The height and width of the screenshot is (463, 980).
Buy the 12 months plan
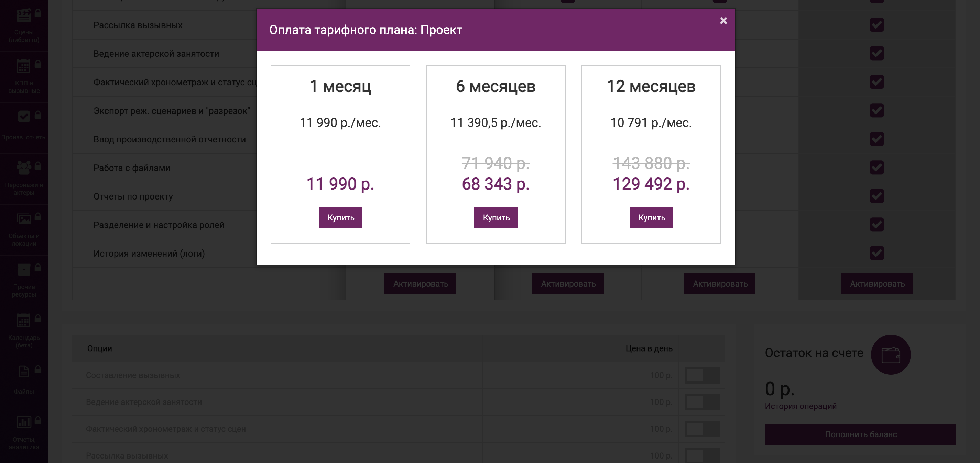pyautogui.click(x=651, y=218)
